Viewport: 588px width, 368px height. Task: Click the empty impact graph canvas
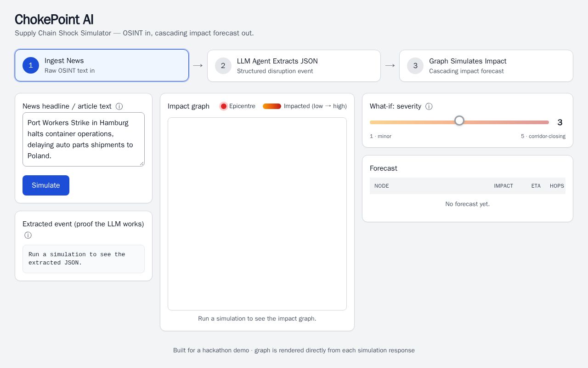[x=257, y=214]
